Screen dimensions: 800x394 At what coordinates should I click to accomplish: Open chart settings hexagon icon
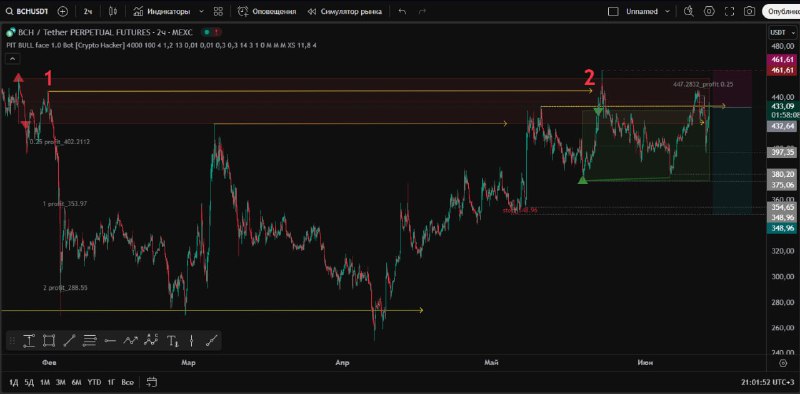point(709,11)
